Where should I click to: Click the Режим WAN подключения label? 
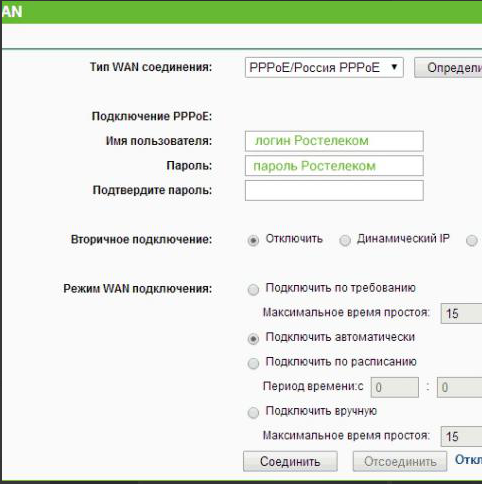138,288
